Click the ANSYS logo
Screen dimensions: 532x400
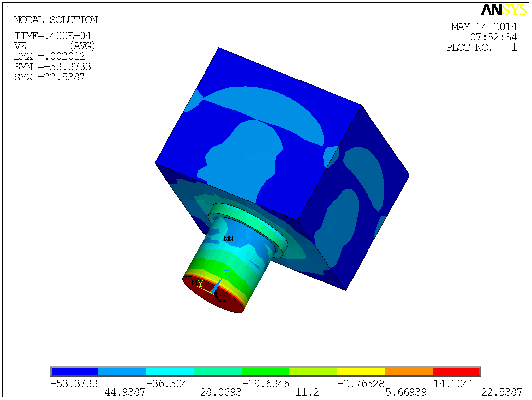pyautogui.click(x=503, y=9)
